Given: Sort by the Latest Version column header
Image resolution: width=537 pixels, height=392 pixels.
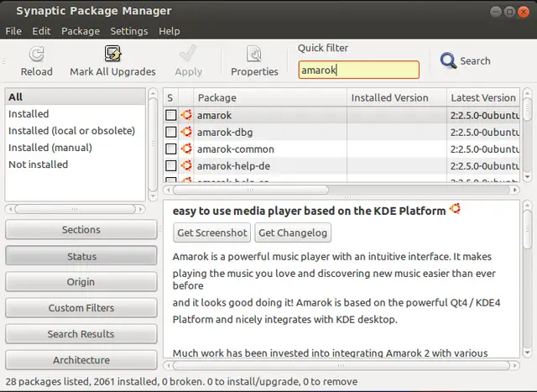Looking at the screenshot, I should pyautogui.click(x=483, y=97).
